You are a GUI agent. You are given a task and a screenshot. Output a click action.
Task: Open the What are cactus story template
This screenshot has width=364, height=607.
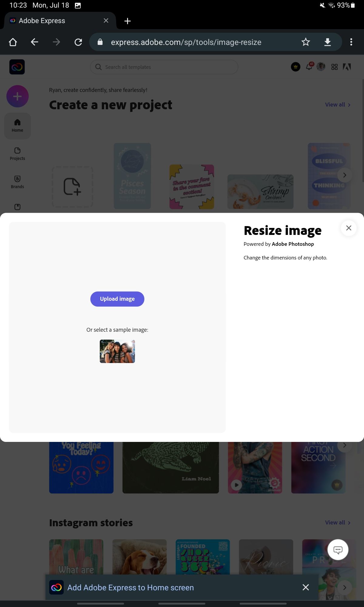pyautogui.click(x=76, y=557)
